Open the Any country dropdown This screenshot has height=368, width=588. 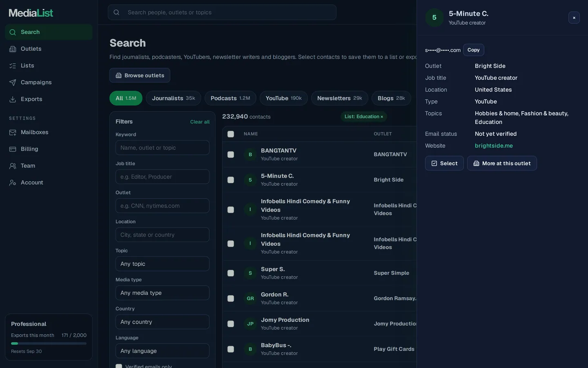(x=163, y=322)
